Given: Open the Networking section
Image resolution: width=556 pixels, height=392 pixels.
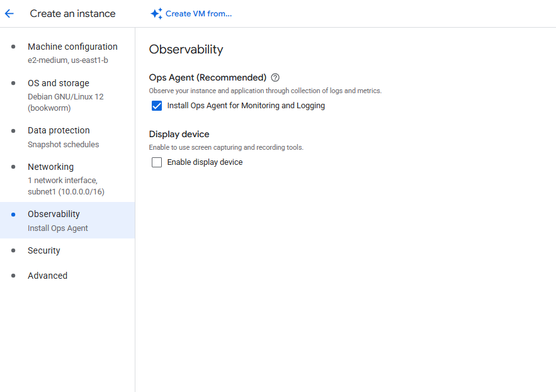Looking at the screenshot, I should (x=50, y=167).
